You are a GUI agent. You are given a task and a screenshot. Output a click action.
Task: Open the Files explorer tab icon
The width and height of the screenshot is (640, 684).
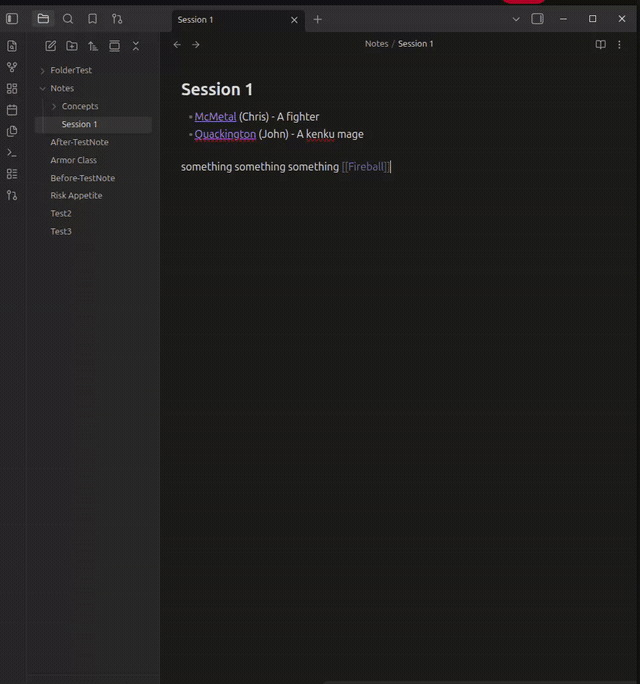click(43, 19)
